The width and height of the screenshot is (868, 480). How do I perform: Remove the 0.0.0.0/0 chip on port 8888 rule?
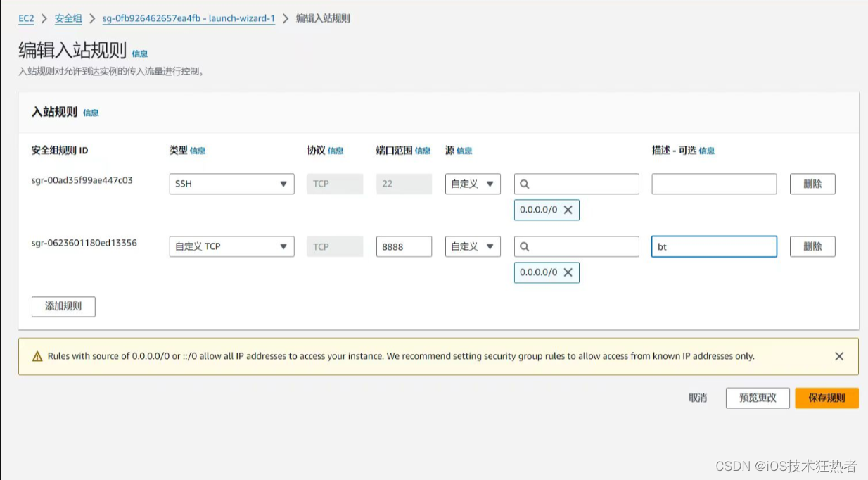tap(568, 272)
